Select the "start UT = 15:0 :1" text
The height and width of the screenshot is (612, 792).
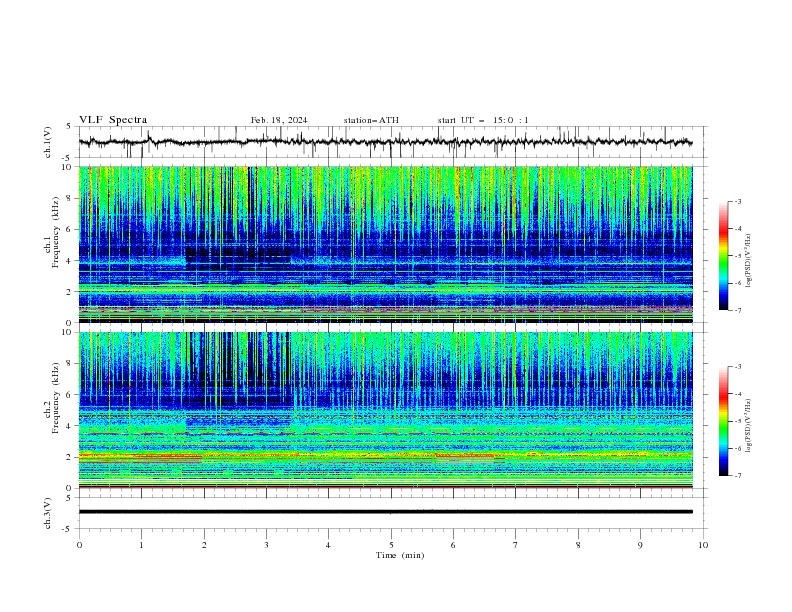483,120
